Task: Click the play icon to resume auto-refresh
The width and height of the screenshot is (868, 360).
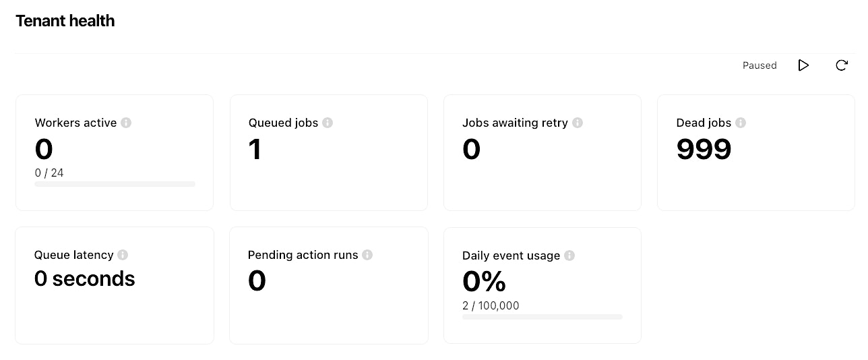Action: (803, 65)
